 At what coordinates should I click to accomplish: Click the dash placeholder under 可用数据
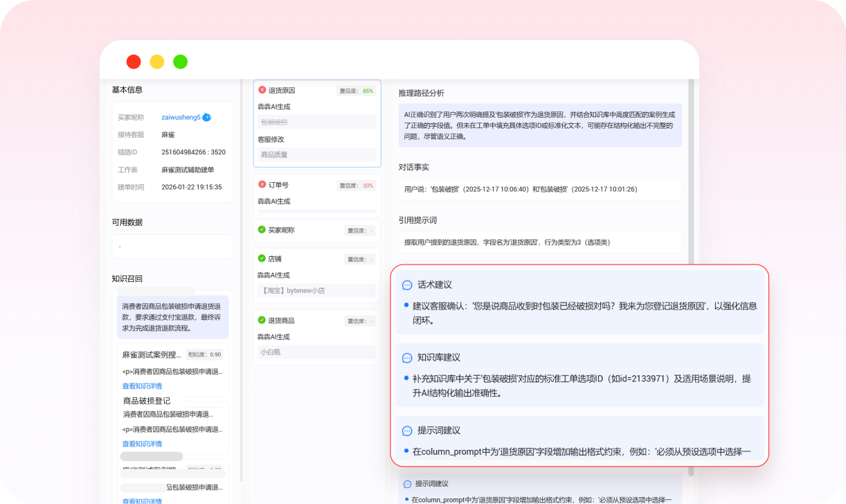click(x=120, y=246)
